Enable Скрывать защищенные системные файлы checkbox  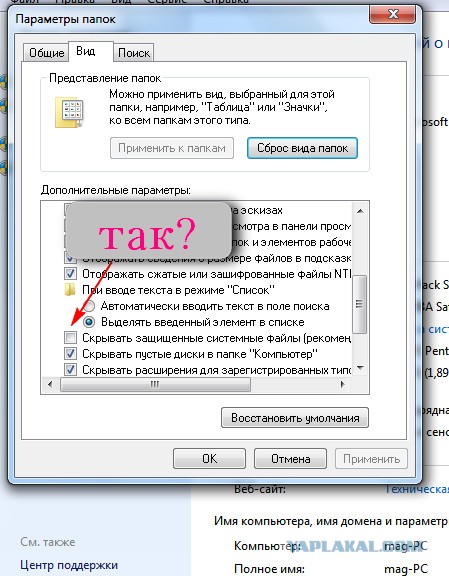point(70,337)
